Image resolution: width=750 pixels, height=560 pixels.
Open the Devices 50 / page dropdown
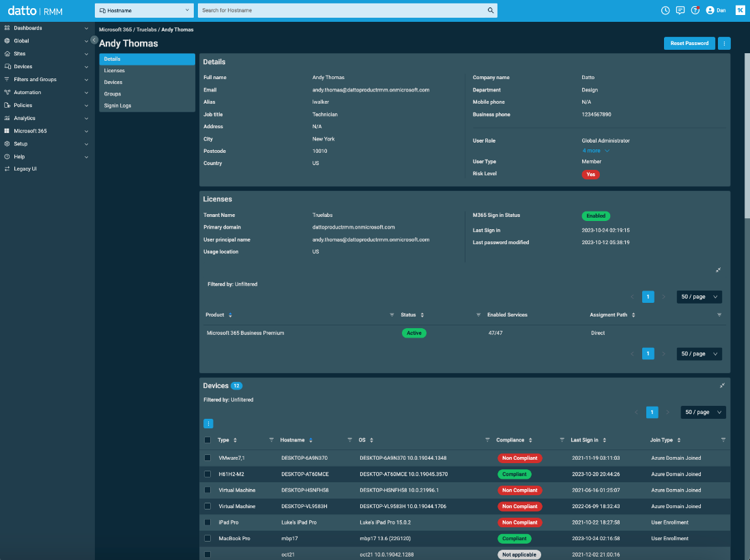click(x=703, y=412)
